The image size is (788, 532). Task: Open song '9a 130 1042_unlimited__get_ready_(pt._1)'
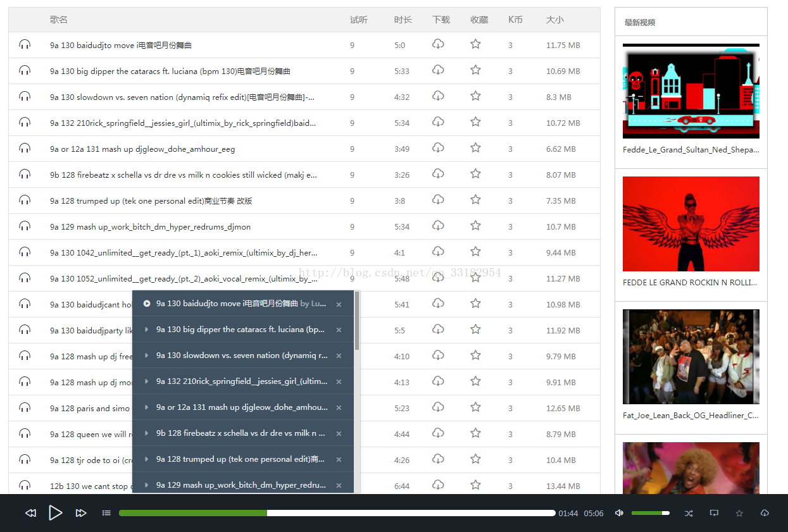tap(184, 252)
